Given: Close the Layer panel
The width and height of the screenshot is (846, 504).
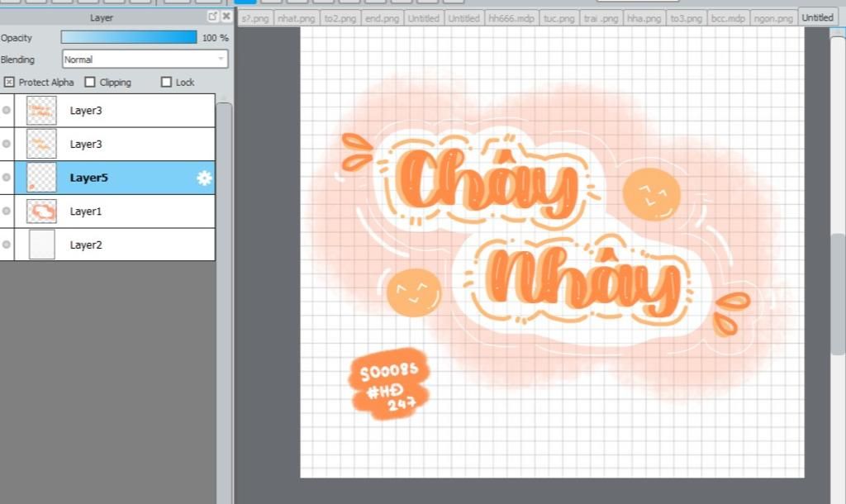Looking at the screenshot, I should [x=226, y=17].
